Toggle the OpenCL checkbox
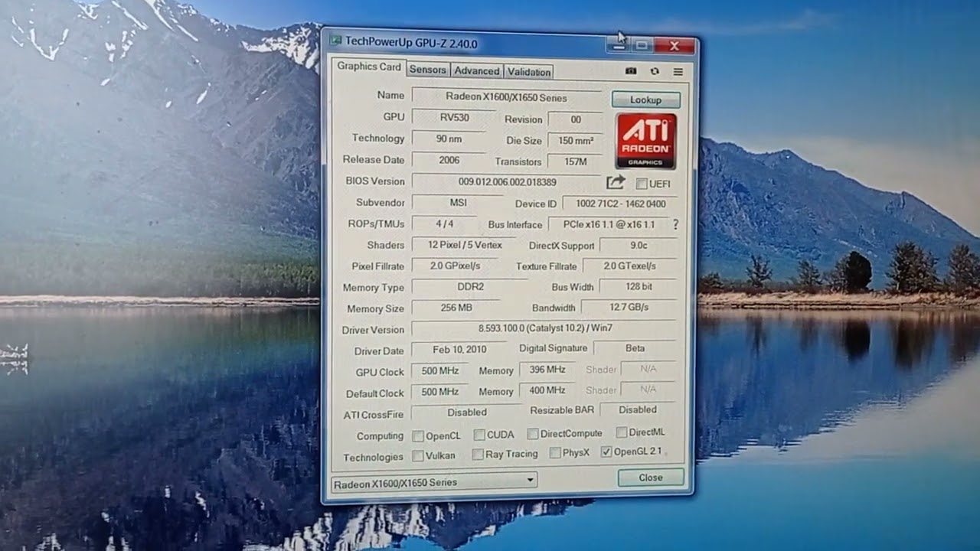This screenshot has height=551, width=980. 418,435
